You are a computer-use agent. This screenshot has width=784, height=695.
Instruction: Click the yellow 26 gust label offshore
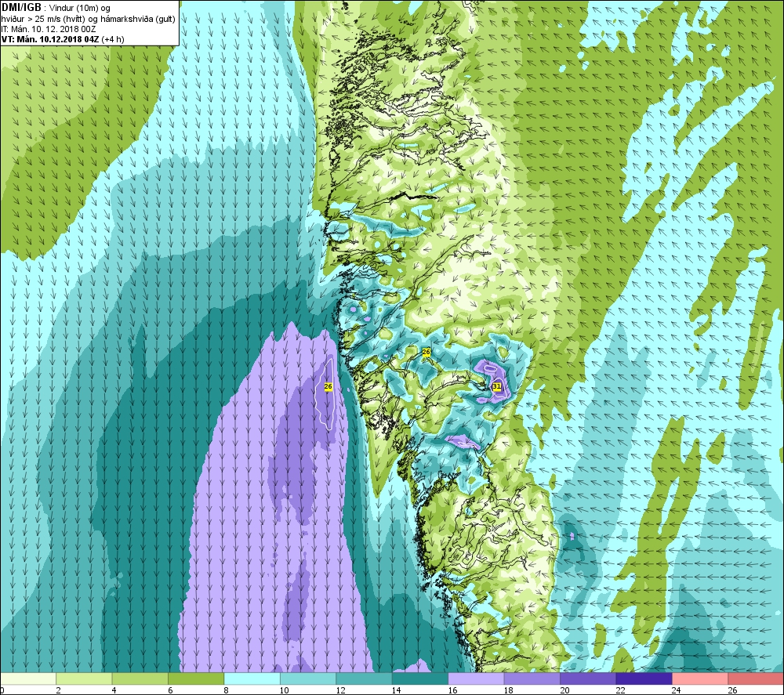pyautogui.click(x=328, y=387)
